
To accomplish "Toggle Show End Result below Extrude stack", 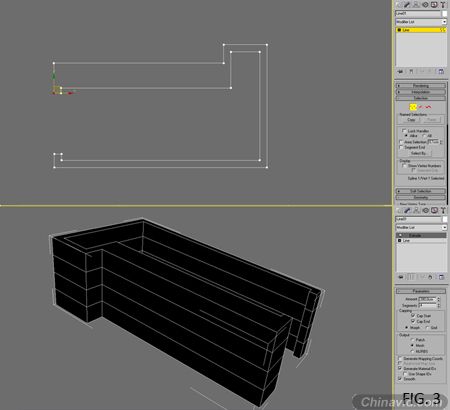I will [412, 277].
